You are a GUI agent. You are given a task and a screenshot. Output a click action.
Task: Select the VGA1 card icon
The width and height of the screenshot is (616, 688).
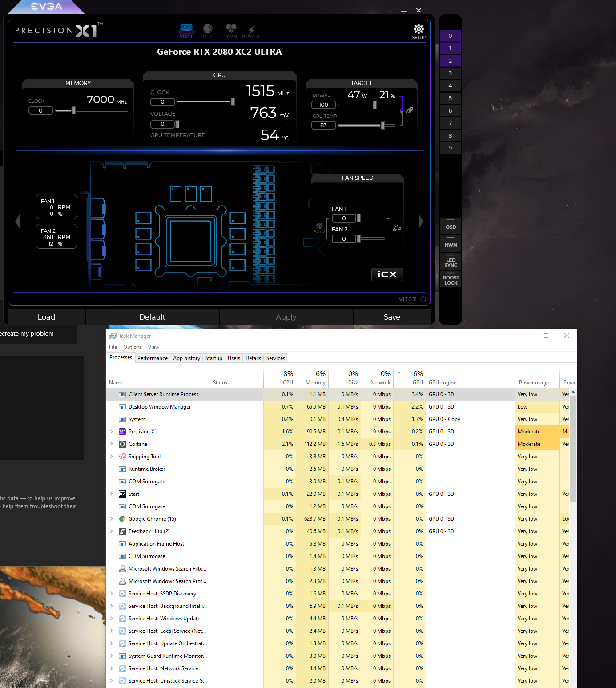186,31
